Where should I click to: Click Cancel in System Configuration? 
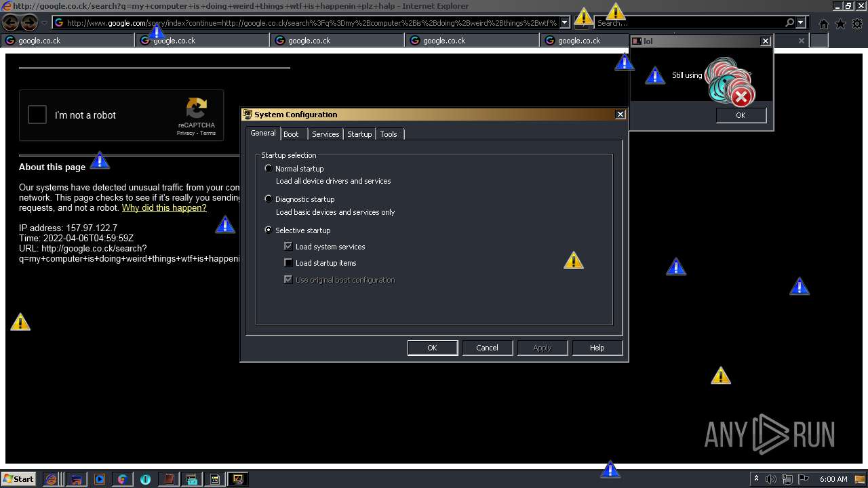(x=487, y=348)
